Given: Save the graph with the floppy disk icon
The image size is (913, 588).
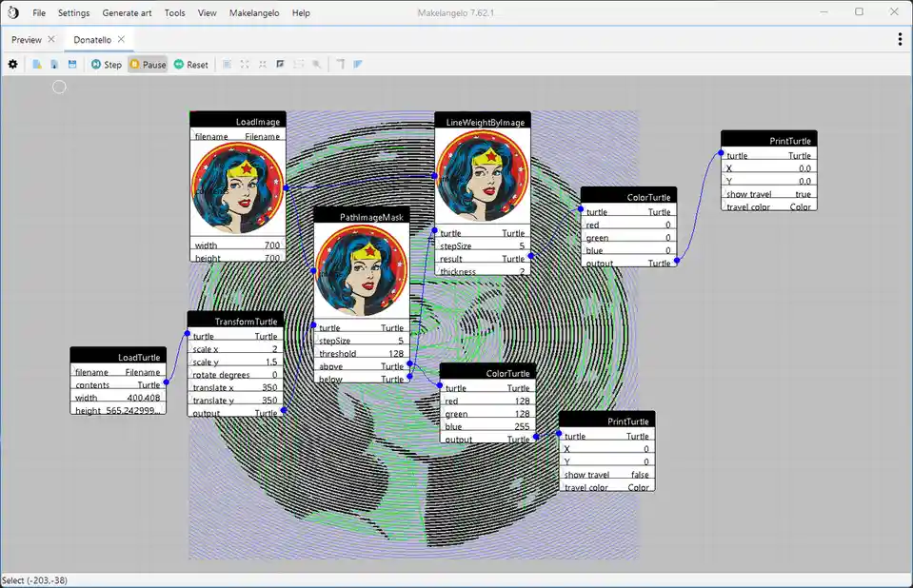Looking at the screenshot, I should 72,64.
